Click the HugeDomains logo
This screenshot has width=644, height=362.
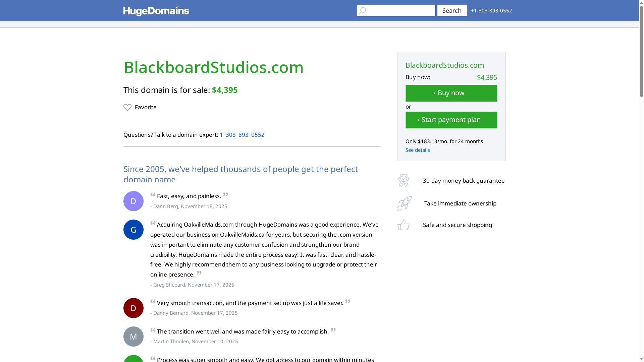(156, 10)
